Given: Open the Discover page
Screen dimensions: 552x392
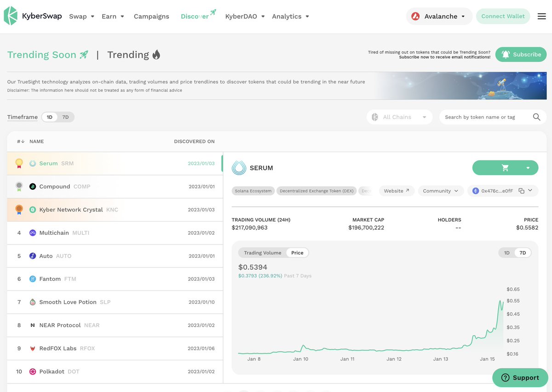Looking at the screenshot, I should pos(198,15).
